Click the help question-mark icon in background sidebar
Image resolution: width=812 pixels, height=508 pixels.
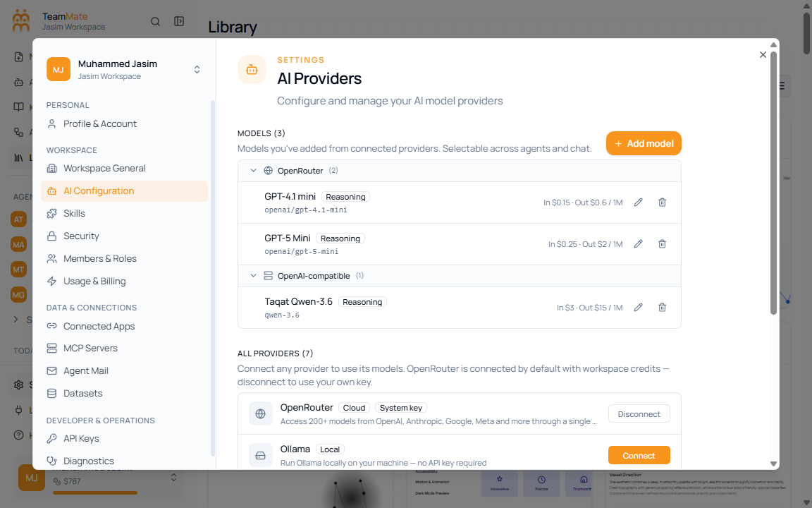click(18, 435)
